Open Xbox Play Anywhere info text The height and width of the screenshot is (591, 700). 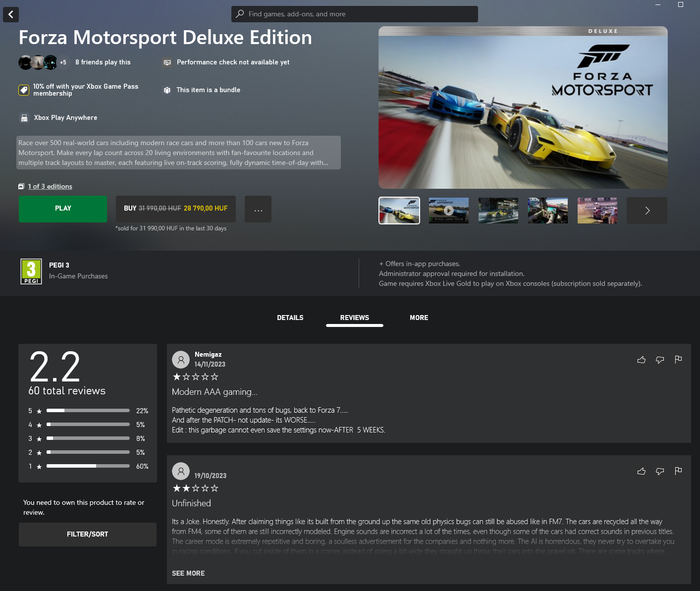[65, 118]
